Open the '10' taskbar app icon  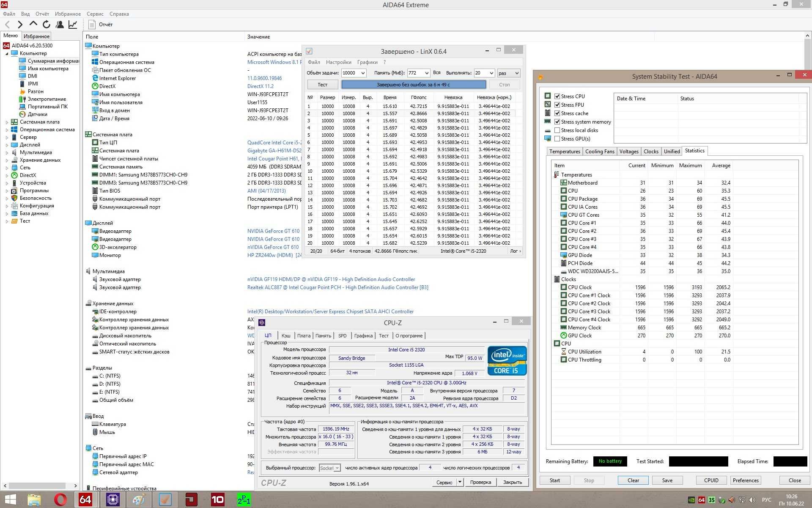(217, 500)
